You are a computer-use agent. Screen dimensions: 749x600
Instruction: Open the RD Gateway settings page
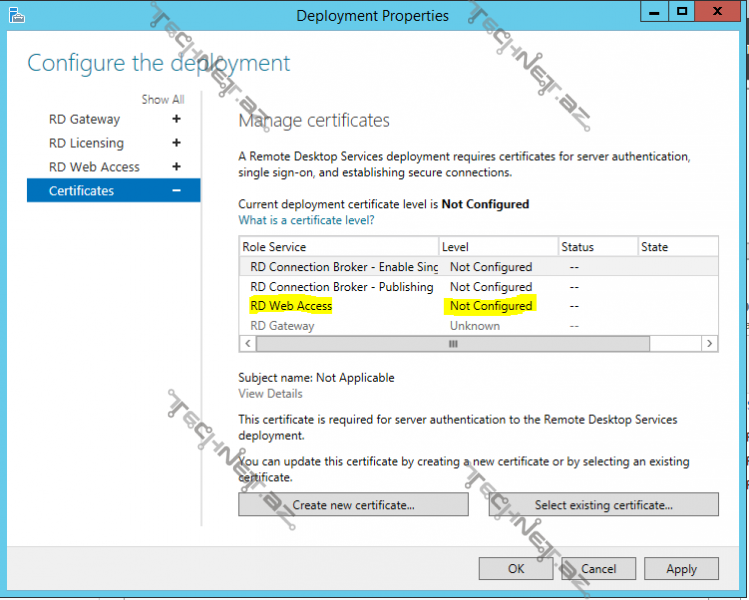coord(84,119)
